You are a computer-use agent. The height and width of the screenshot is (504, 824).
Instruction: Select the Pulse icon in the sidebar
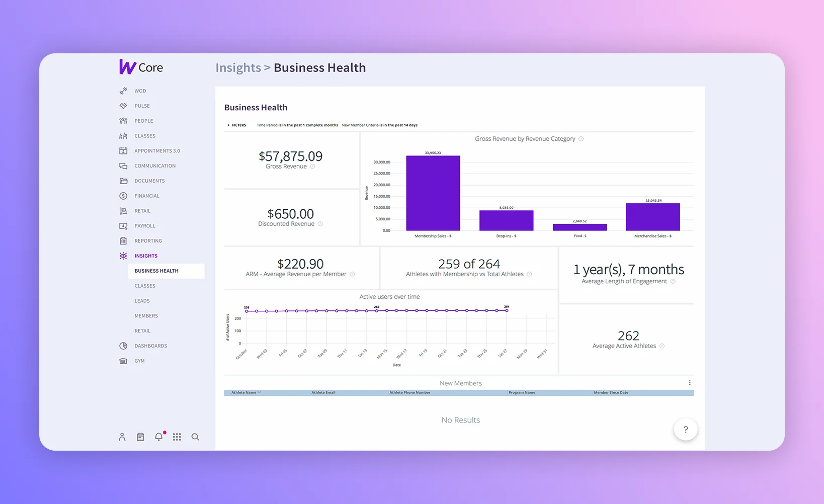(x=123, y=106)
